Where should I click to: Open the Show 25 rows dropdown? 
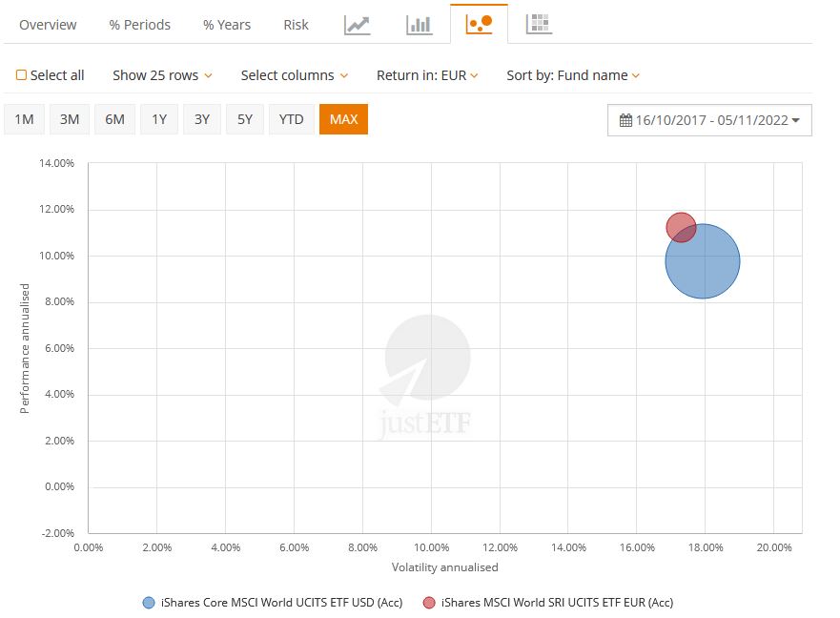click(x=162, y=75)
